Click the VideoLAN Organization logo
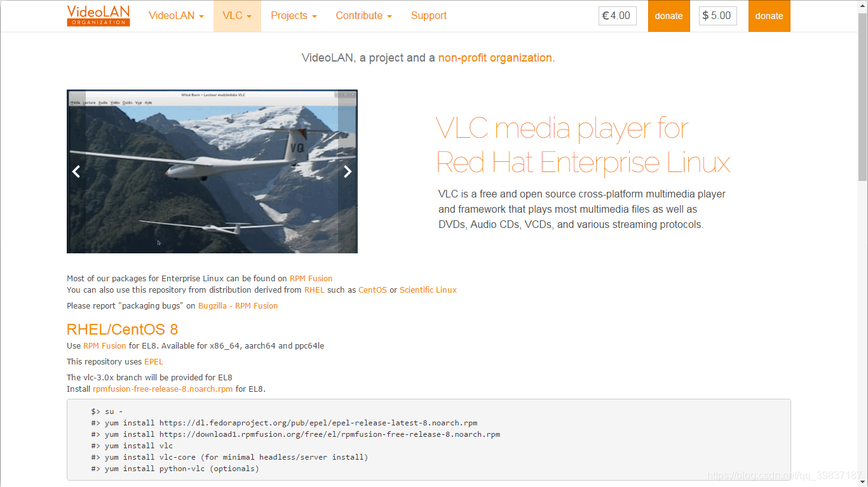Viewport: 868px width, 487px height. [98, 16]
